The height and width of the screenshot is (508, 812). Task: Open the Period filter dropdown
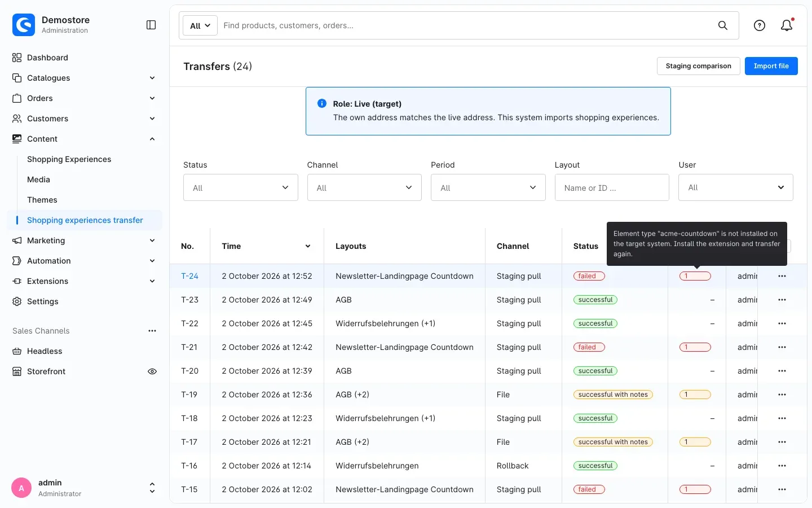pos(488,187)
